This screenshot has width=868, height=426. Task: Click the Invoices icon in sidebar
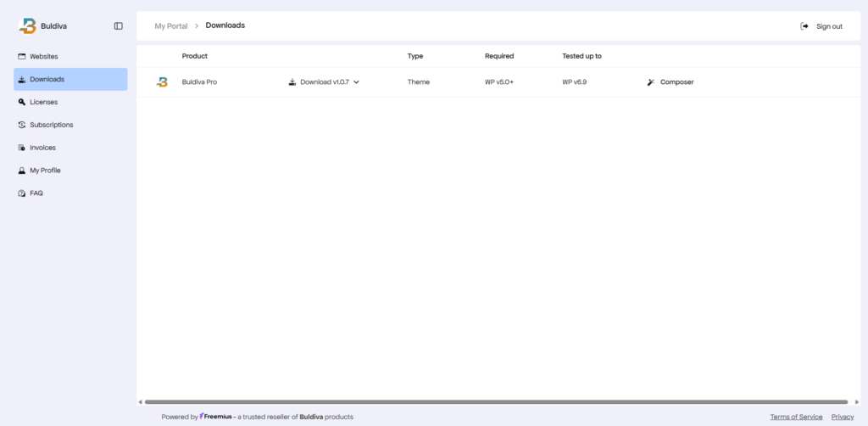22,148
